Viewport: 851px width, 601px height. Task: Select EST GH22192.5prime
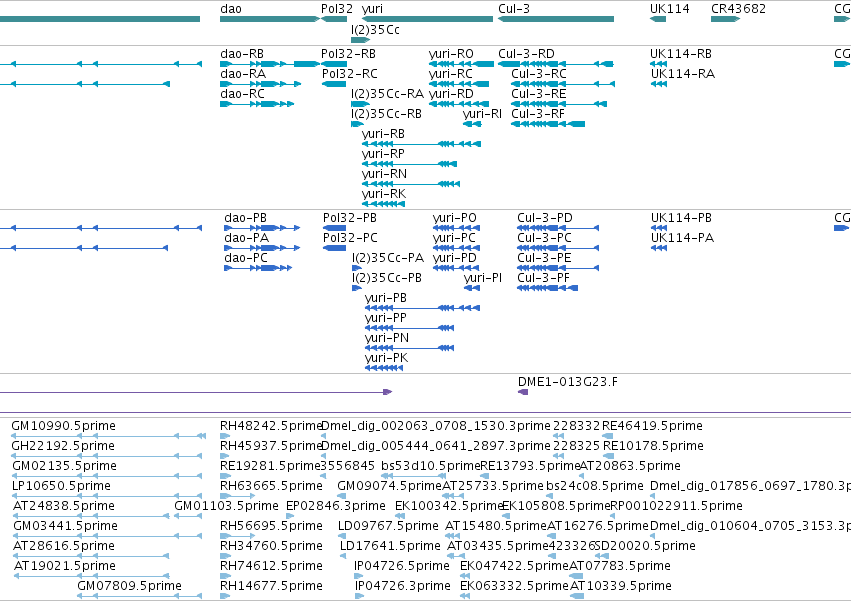tap(63, 446)
